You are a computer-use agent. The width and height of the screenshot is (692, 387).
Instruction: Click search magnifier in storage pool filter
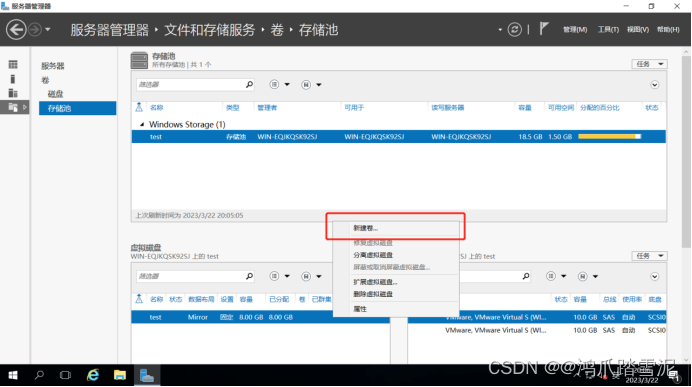(x=249, y=84)
